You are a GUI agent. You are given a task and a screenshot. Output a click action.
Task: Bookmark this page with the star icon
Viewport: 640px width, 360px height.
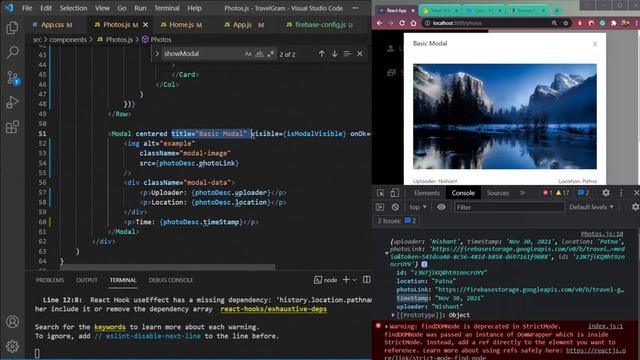click(x=565, y=23)
